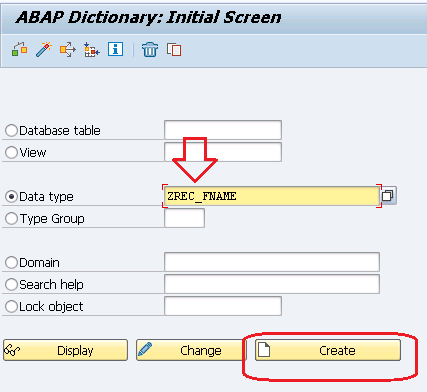Select the Domain radio button
The width and height of the screenshot is (427, 392).
click(11, 262)
